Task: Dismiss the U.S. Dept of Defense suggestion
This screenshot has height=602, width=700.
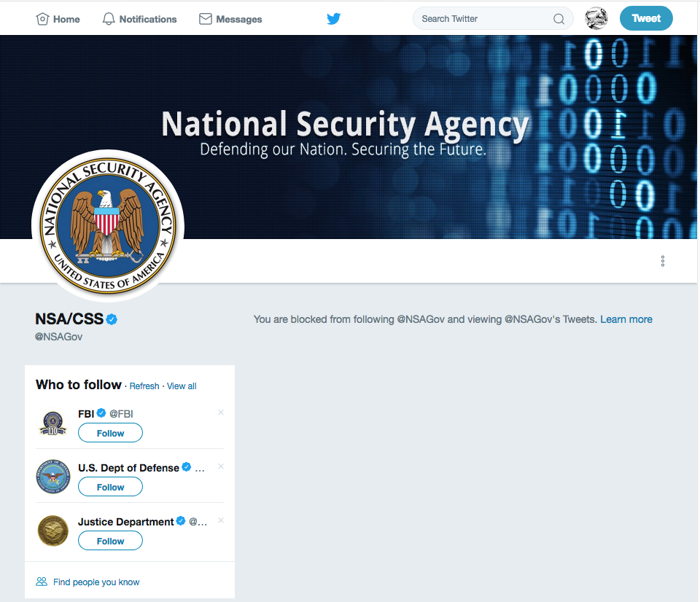Action: click(x=221, y=466)
